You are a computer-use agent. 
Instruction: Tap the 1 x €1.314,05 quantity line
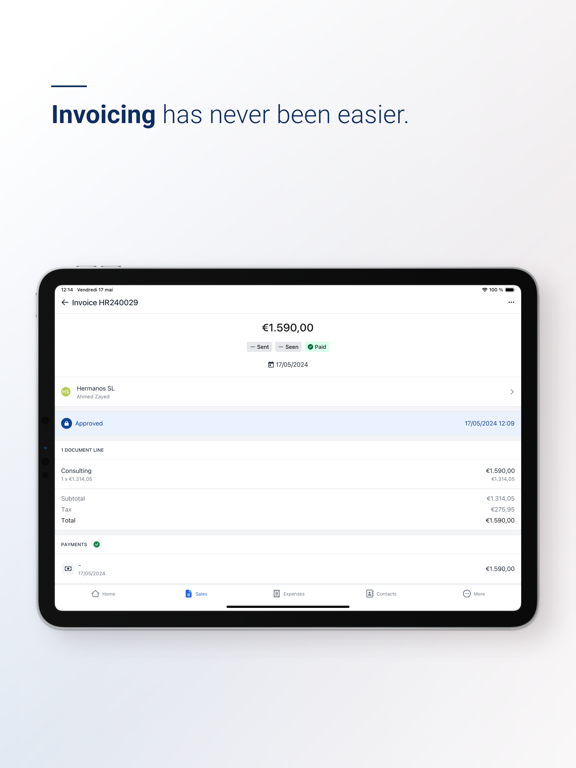76,479
